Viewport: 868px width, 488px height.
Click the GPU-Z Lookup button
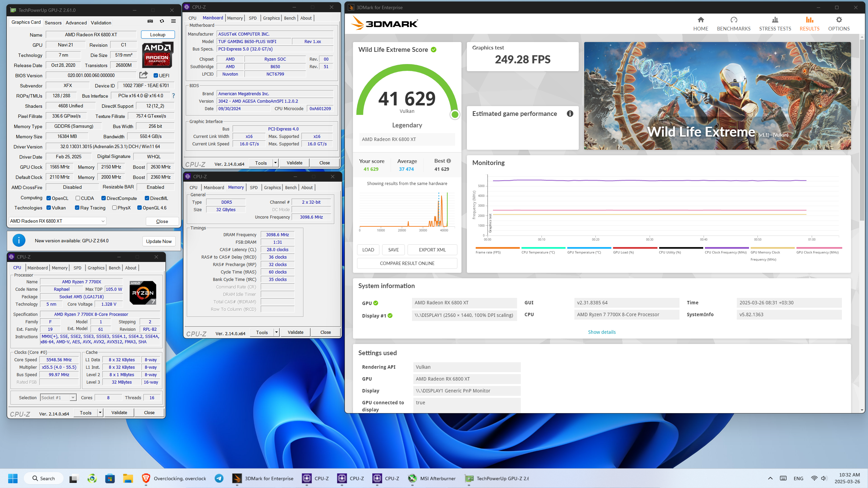[x=158, y=35]
